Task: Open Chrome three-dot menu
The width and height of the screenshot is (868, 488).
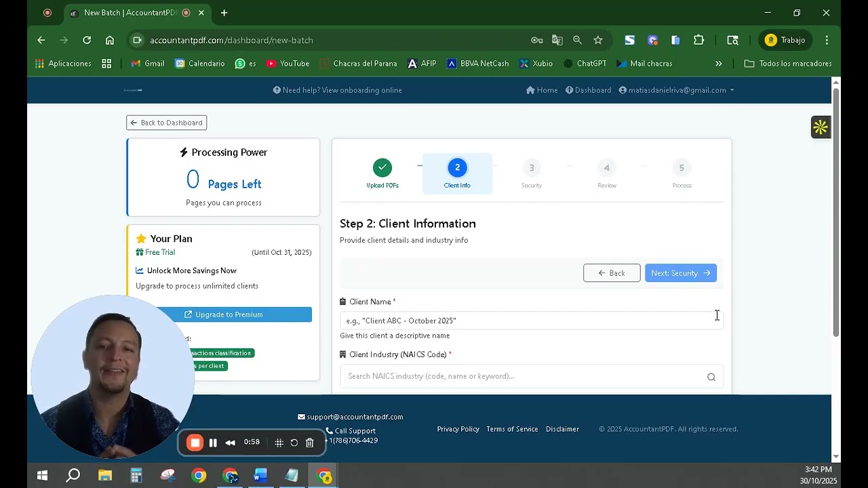Action: coord(827,40)
